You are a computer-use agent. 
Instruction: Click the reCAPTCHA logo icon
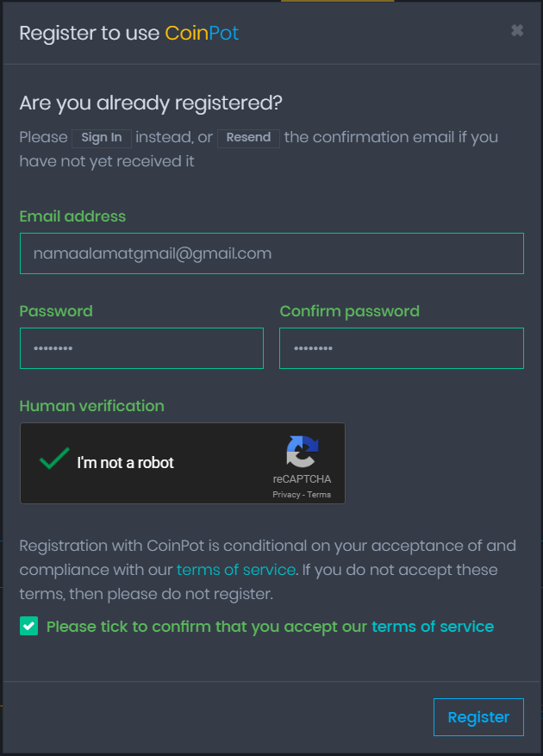(303, 452)
